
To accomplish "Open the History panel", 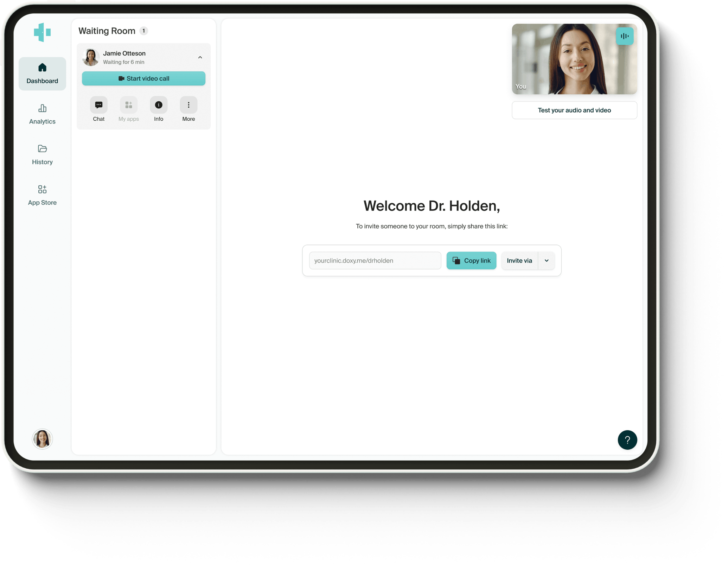I will (43, 154).
